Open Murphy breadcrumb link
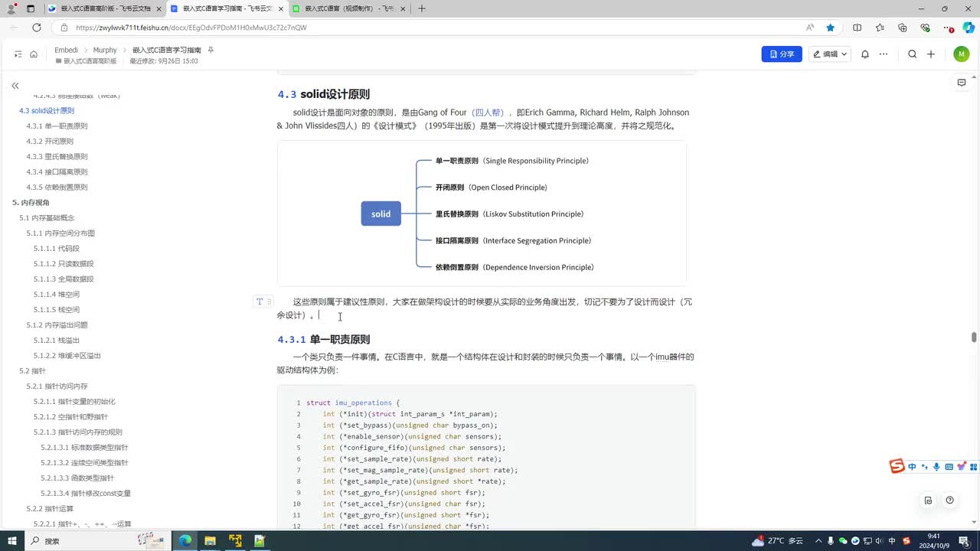This screenshot has width=980, height=551. click(105, 50)
